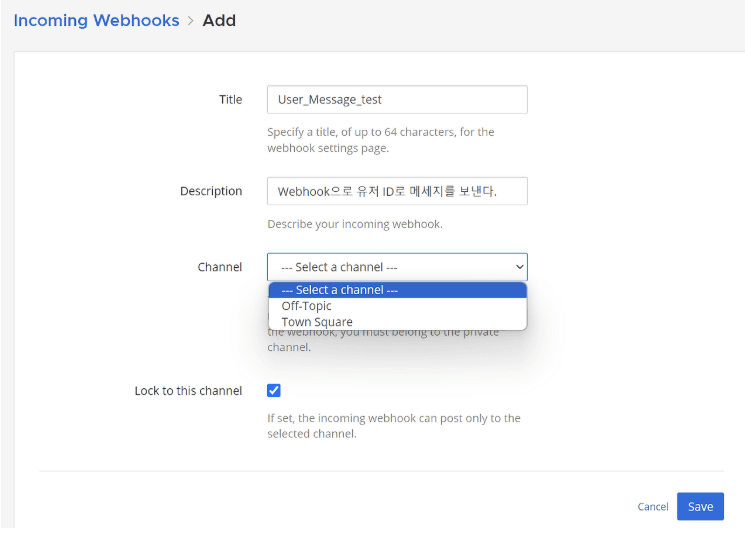745x535 pixels.
Task: Click the Describe your incoming webhook hint
Action: pos(355,224)
